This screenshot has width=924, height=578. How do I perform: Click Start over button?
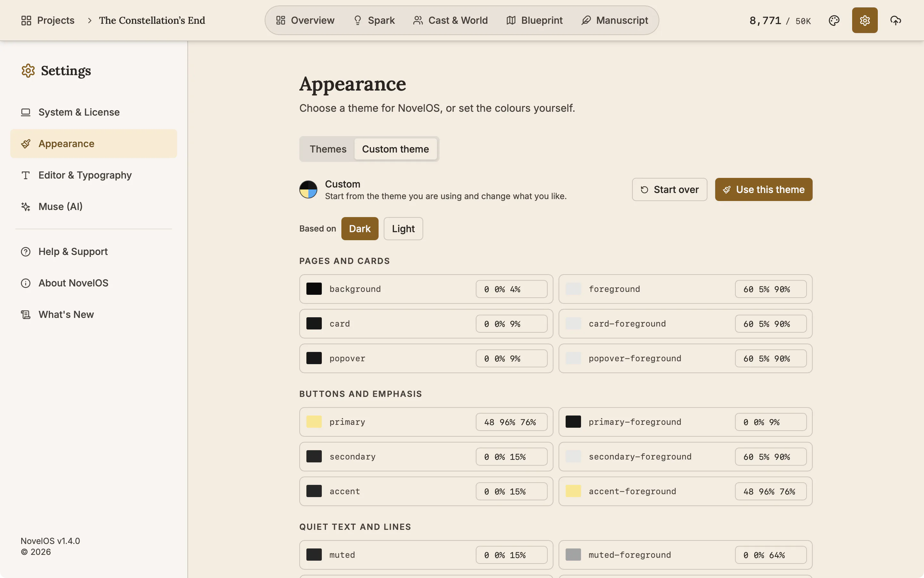669,189
